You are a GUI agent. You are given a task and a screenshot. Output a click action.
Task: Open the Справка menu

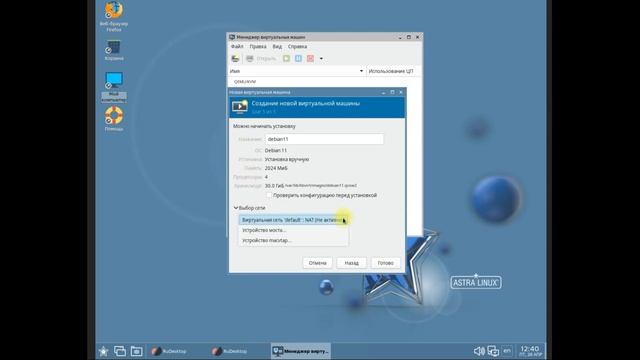[x=297, y=47]
